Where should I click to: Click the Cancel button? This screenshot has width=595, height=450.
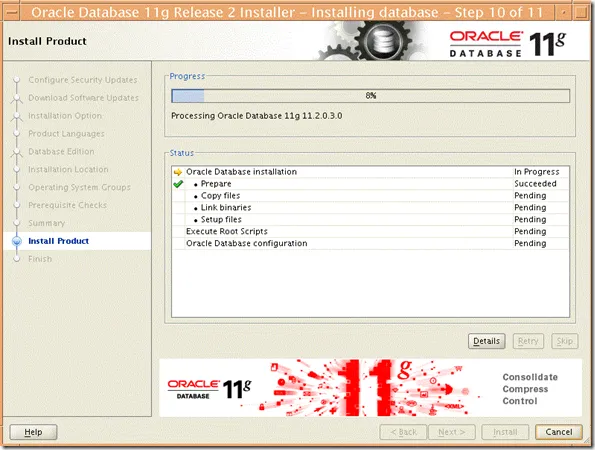click(x=559, y=432)
